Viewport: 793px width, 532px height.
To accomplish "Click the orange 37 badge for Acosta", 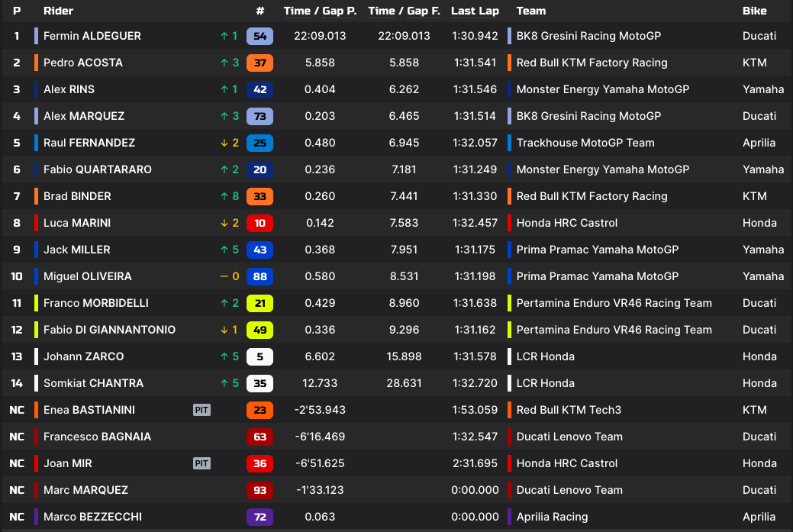I will 259,63.
